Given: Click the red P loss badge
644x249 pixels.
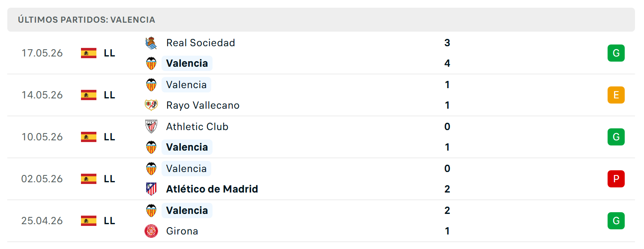Looking at the screenshot, I should pos(616,179).
